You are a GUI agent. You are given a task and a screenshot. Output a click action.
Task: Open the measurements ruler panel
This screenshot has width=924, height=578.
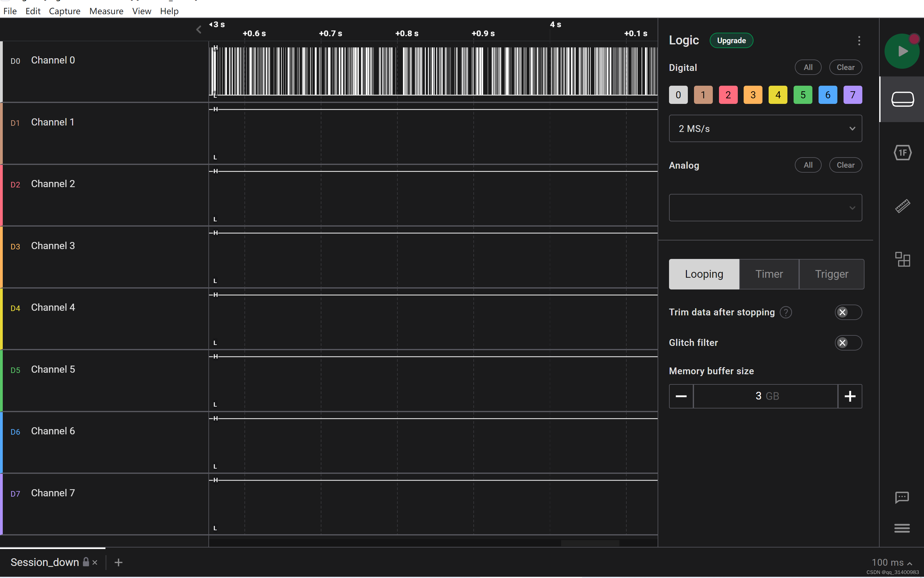click(902, 206)
